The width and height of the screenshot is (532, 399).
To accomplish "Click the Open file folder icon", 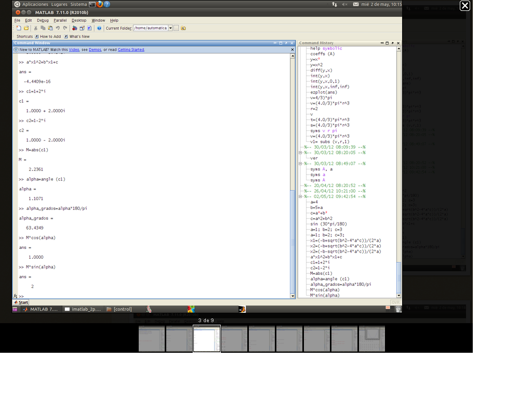I will pyautogui.click(x=26, y=28).
